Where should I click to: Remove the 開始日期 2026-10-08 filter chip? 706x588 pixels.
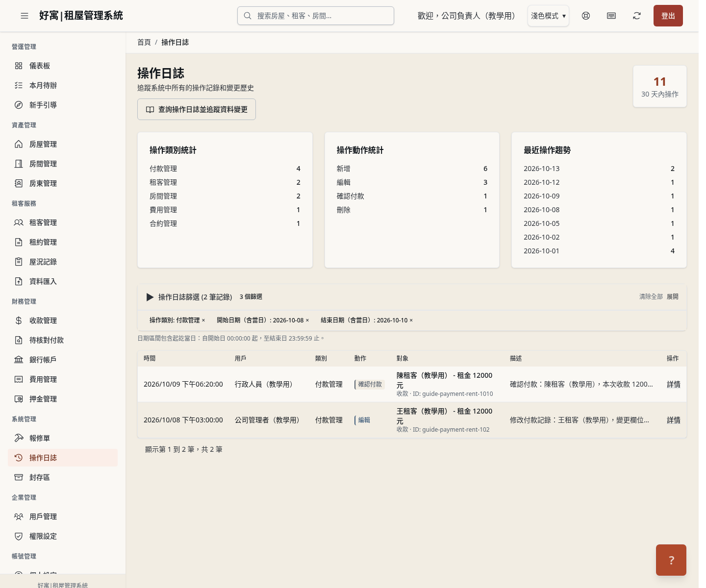pos(307,320)
